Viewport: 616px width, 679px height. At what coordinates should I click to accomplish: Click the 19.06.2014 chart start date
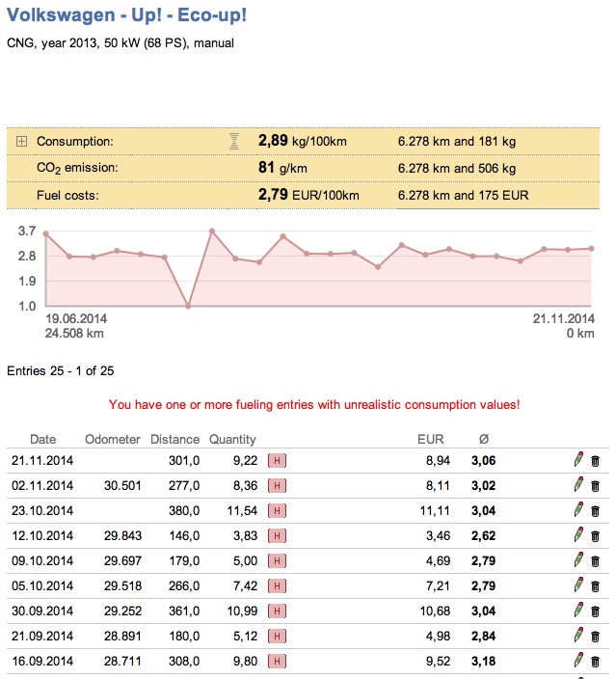coord(76,319)
